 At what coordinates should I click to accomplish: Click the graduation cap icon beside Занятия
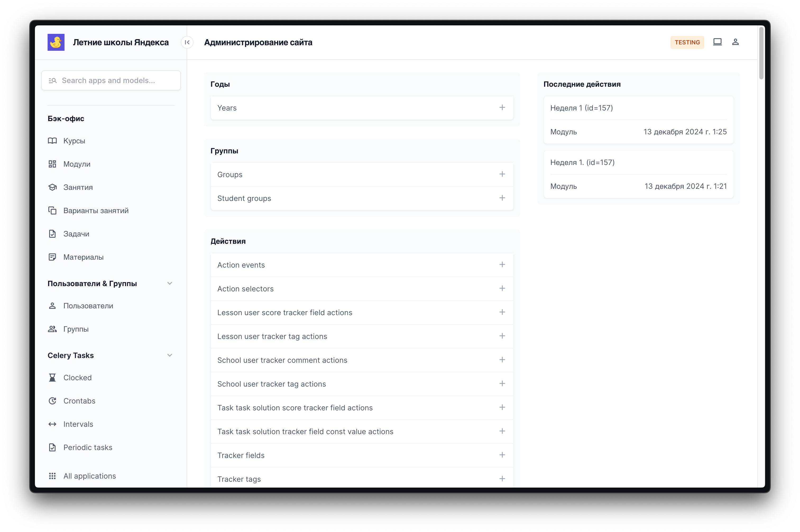[52, 187]
